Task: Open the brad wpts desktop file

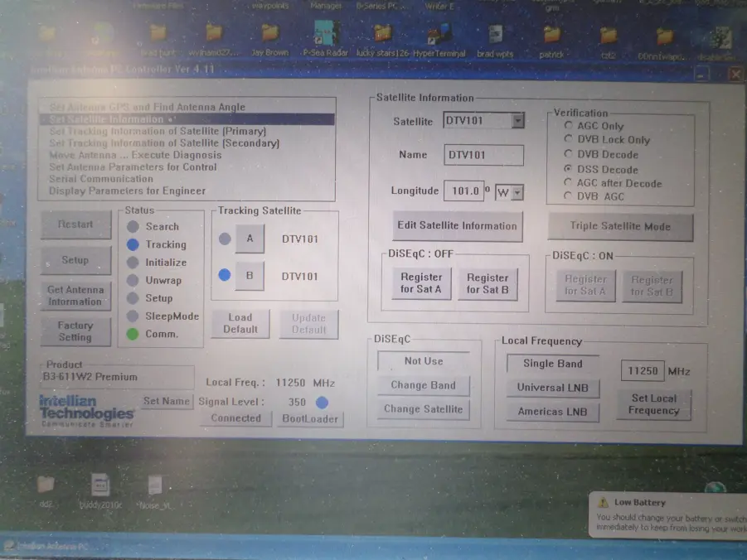Action: (x=495, y=37)
